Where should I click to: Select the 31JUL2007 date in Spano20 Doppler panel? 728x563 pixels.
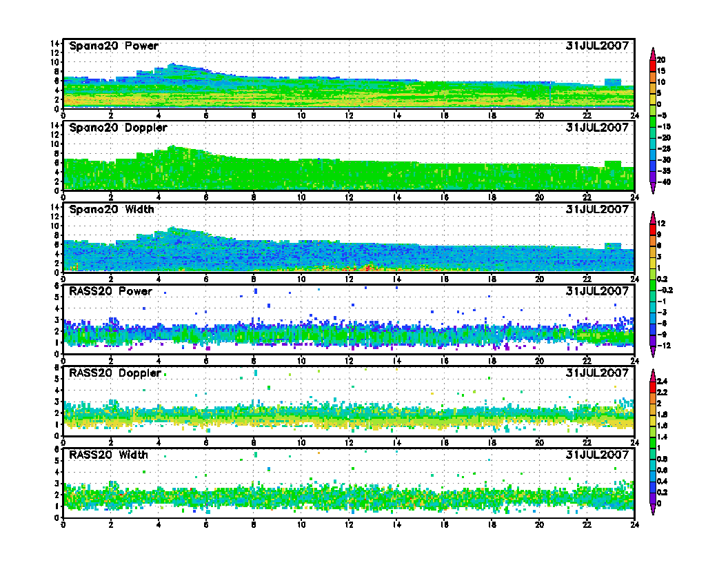click(x=597, y=128)
